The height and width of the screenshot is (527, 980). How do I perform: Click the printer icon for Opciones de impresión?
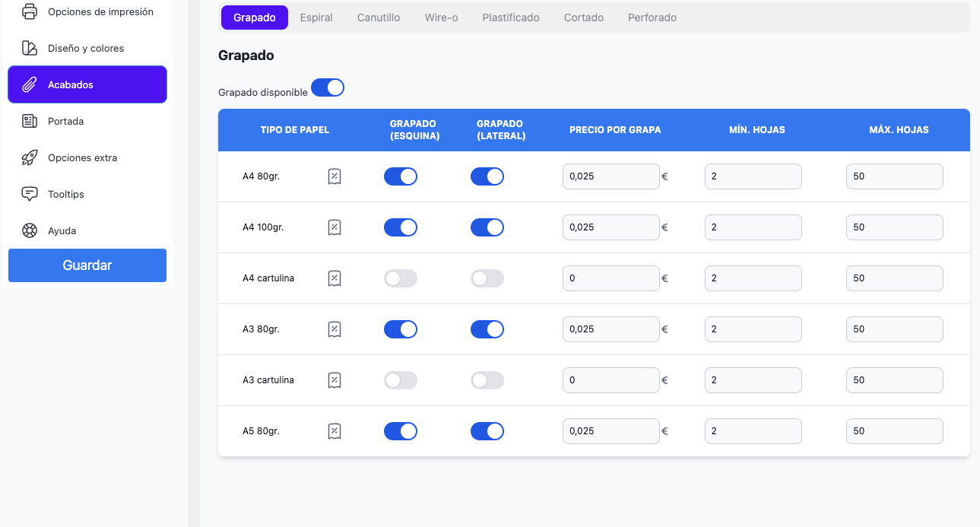[30, 11]
